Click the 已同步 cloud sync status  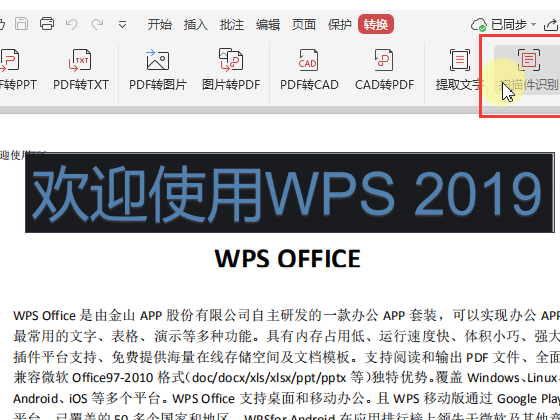coord(504,25)
